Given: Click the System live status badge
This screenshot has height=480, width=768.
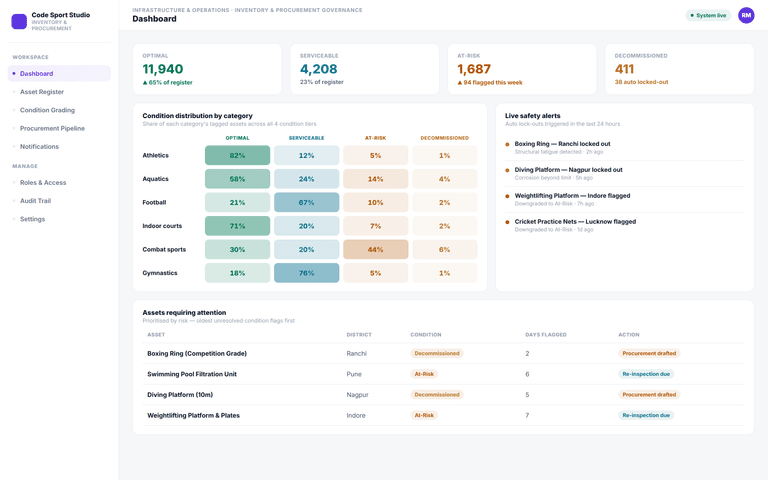Looking at the screenshot, I should click(708, 16).
